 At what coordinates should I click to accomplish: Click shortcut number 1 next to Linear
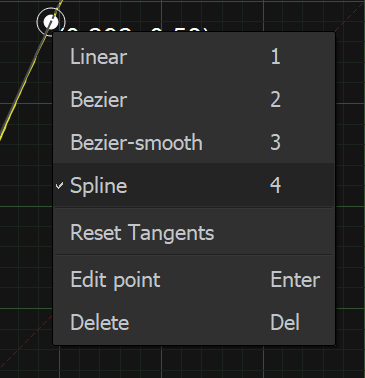tap(275, 56)
